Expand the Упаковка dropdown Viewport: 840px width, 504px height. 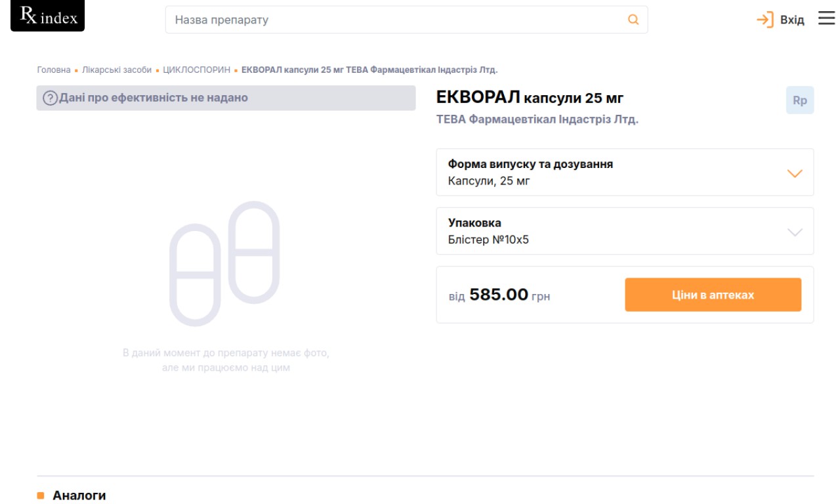point(794,232)
